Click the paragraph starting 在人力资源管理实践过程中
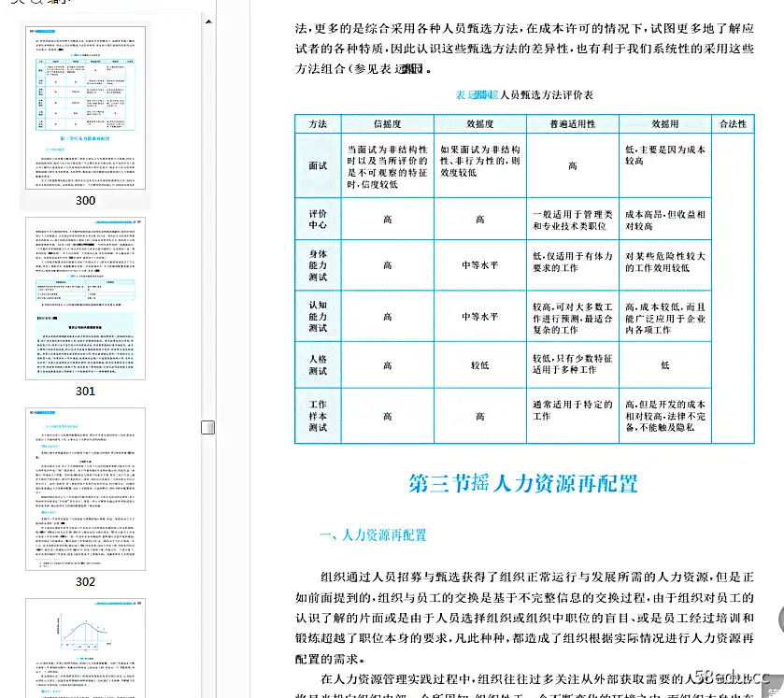Image resolution: width=784 pixels, height=698 pixels. pos(524,686)
